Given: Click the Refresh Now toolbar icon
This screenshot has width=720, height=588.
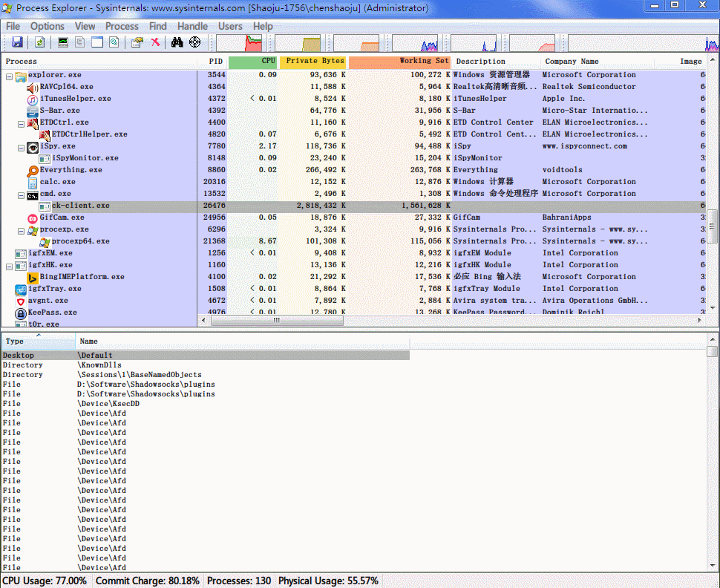Looking at the screenshot, I should tap(39, 43).
